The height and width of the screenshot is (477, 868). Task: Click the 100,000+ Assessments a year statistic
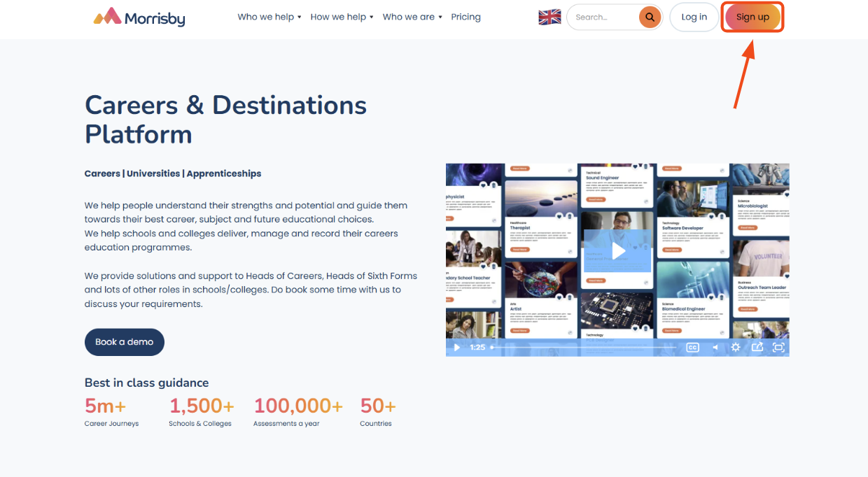pos(298,411)
